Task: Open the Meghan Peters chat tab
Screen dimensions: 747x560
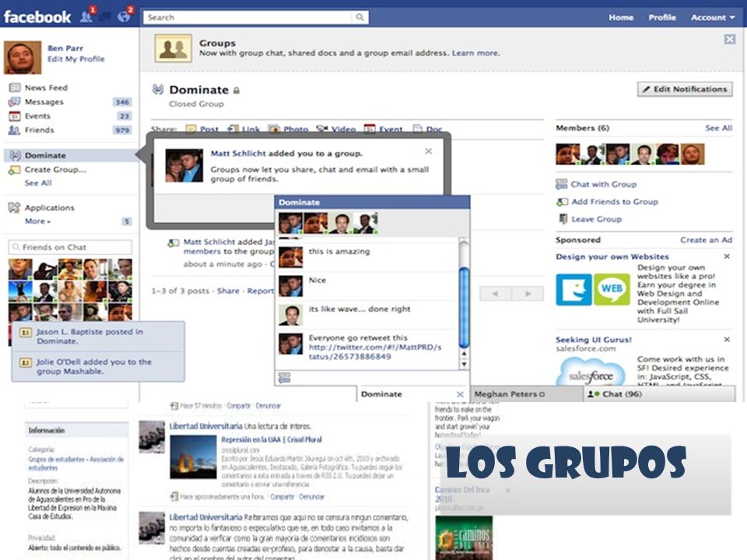Action: (525, 394)
